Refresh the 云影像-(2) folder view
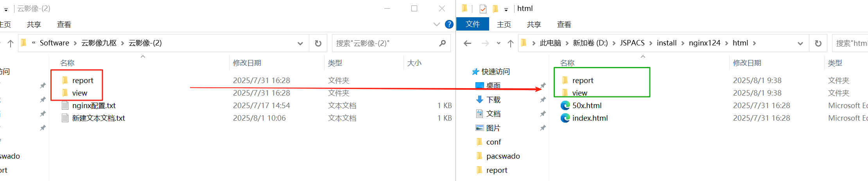 click(x=318, y=43)
